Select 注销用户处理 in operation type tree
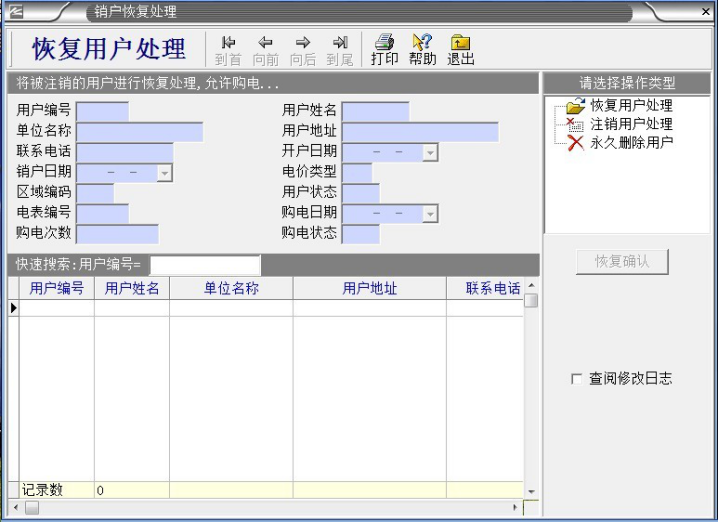Screen dimensions: 719x523 (x=630, y=124)
